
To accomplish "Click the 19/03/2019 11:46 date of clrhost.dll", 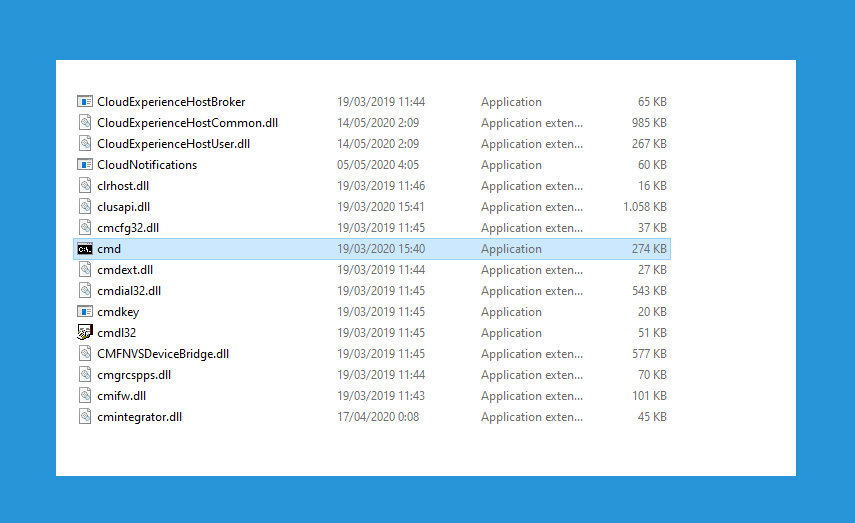I will pyautogui.click(x=381, y=186).
